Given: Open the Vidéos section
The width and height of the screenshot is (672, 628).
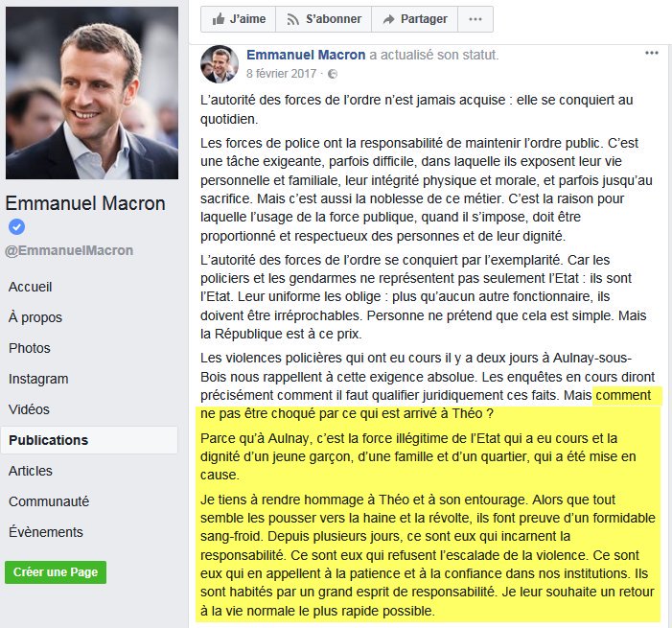Looking at the screenshot, I should 29,409.
